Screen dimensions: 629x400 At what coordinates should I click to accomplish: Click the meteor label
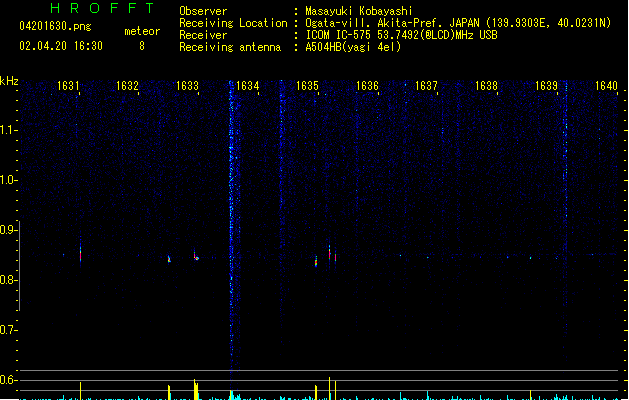pyautogui.click(x=142, y=31)
